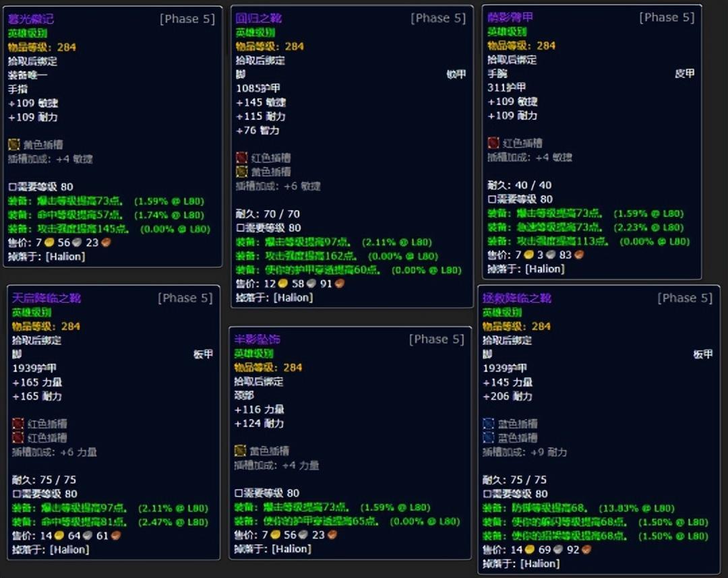Click the [Phase 5] tag on 回归之靴

[437, 18]
